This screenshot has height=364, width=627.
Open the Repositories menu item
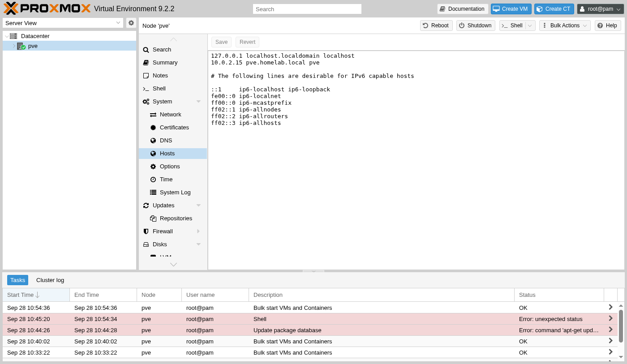(173, 218)
